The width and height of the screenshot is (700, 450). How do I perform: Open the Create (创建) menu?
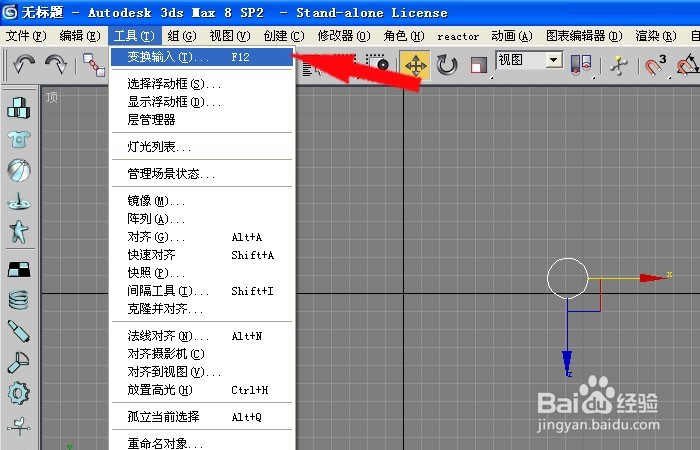point(283,36)
